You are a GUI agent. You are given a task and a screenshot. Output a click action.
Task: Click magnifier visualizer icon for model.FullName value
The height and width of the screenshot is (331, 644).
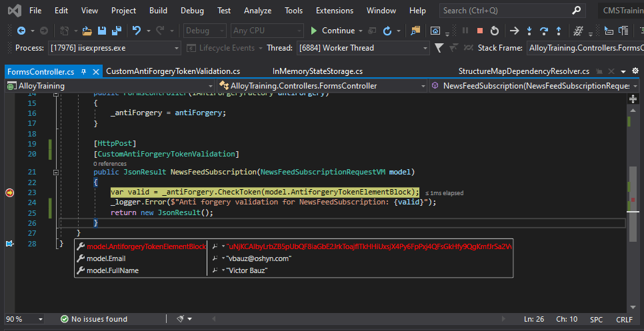coord(215,270)
